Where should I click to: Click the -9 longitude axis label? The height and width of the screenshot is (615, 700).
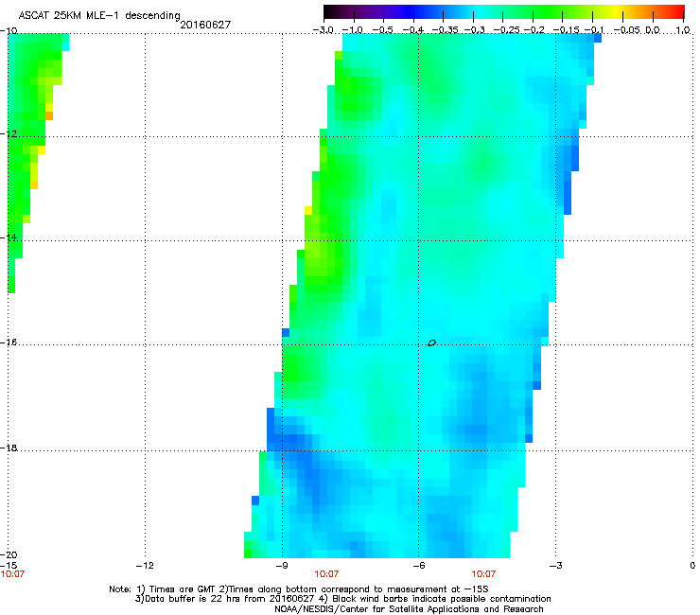(282, 566)
